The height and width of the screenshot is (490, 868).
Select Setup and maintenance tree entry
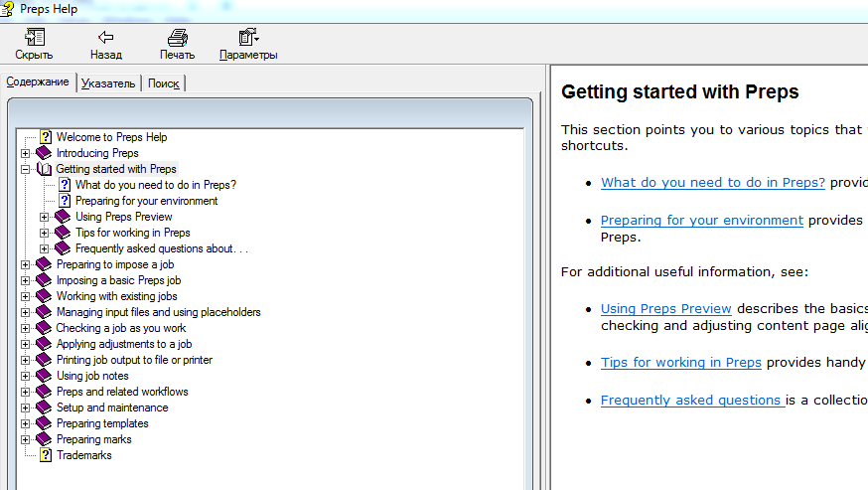tap(112, 408)
